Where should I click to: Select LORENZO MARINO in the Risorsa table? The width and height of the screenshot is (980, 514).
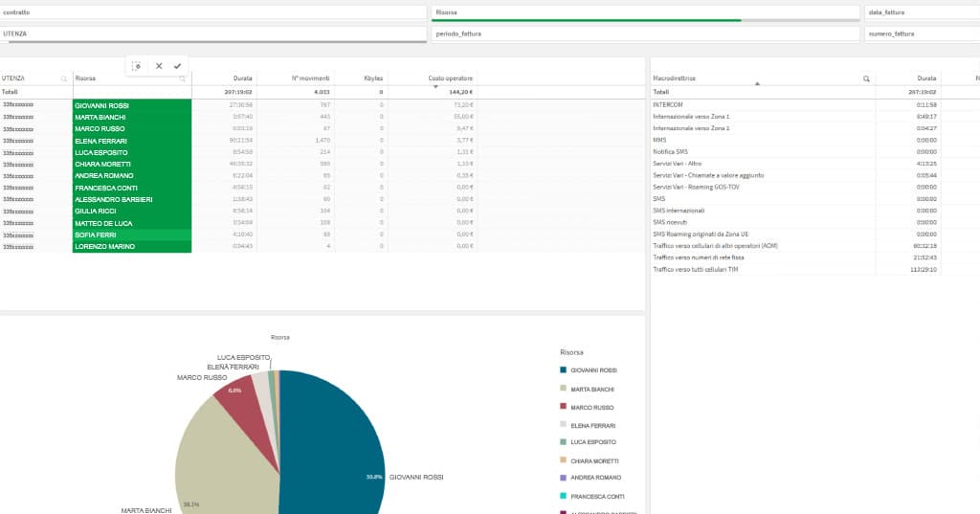pyautogui.click(x=132, y=246)
